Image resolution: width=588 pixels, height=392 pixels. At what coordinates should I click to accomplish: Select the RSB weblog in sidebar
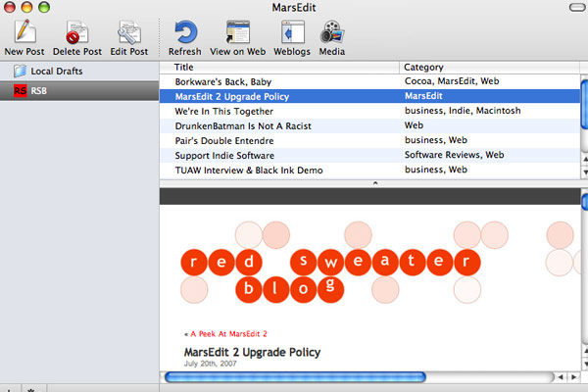[79, 91]
